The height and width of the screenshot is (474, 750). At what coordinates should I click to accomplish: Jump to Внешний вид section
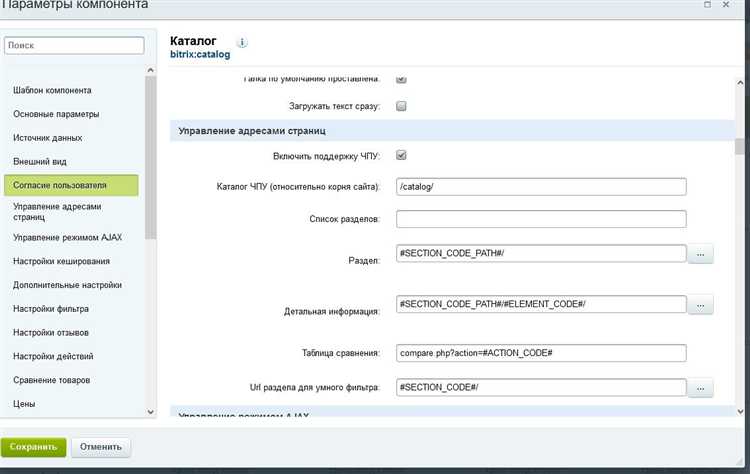click(x=40, y=162)
